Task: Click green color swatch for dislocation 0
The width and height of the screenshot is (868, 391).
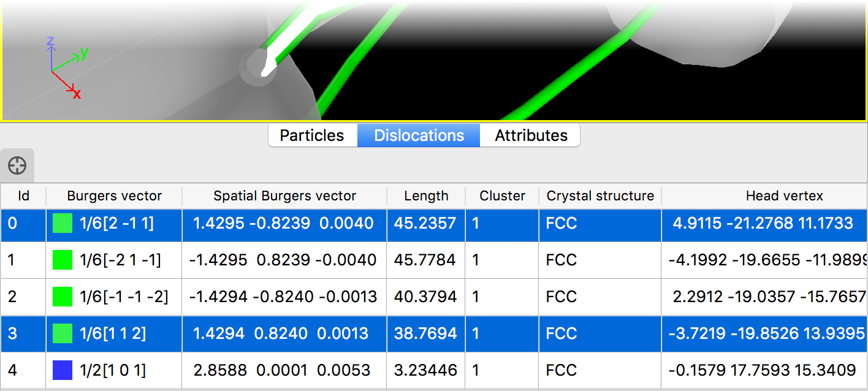Action: coord(63,223)
